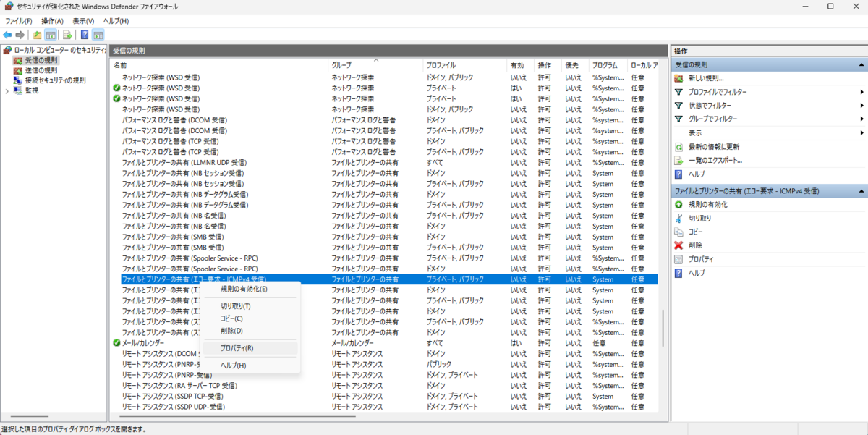Image resolution: width=868 pixels, height=435 pixels.
Task: Click the red X 削除 icon in the action pane
Action: coord(678,246)
